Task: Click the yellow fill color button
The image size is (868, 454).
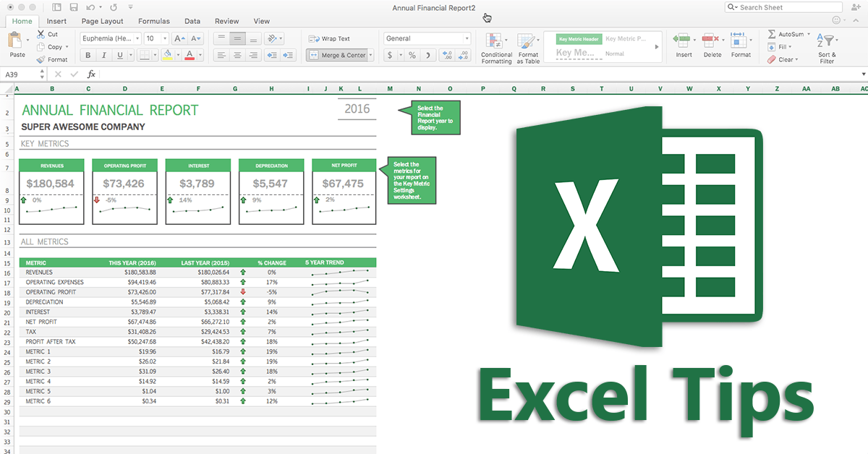Action: [168, 55]
